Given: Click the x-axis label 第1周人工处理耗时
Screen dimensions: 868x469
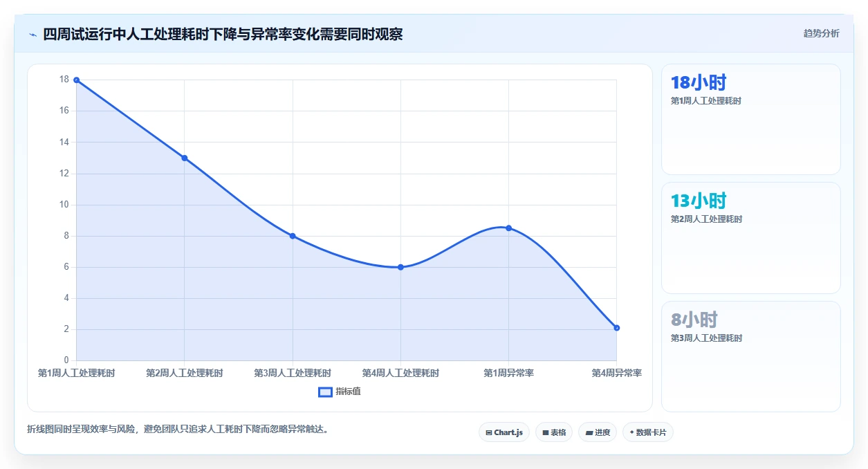Looking at the screenshot, I should click(76, 373).
